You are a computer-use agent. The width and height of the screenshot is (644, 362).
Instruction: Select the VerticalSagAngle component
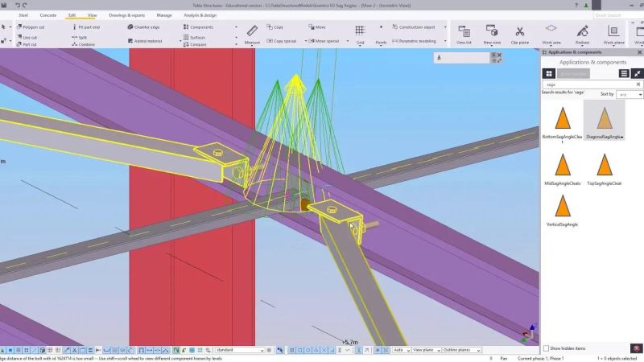pos(562,210)
